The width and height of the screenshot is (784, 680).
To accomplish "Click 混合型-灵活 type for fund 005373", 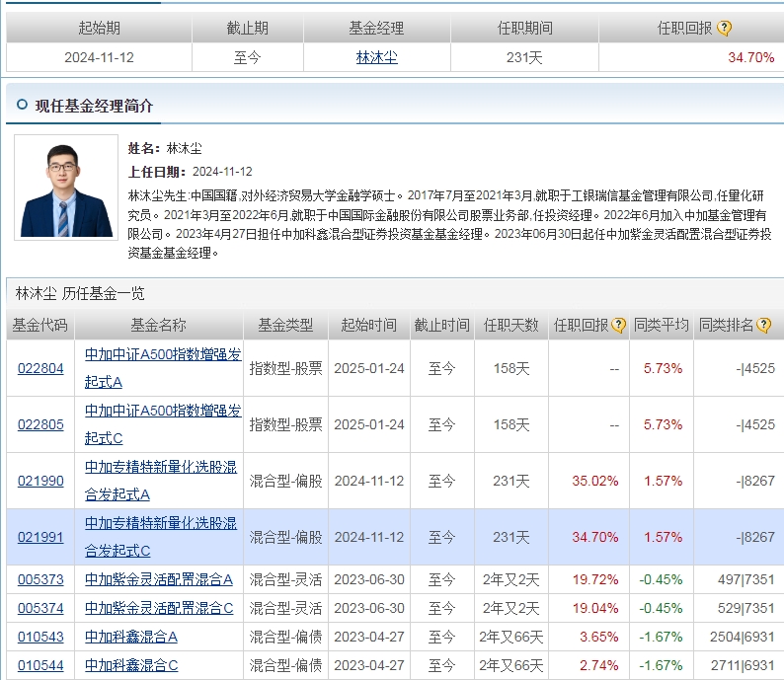I will pos(285,579).
